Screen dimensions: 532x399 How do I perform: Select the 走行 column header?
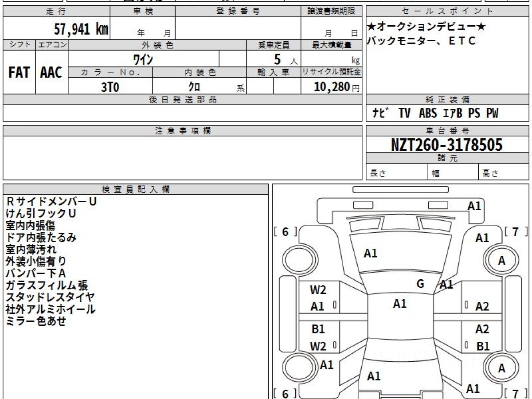pyautogui.click(x=56, y=12)
